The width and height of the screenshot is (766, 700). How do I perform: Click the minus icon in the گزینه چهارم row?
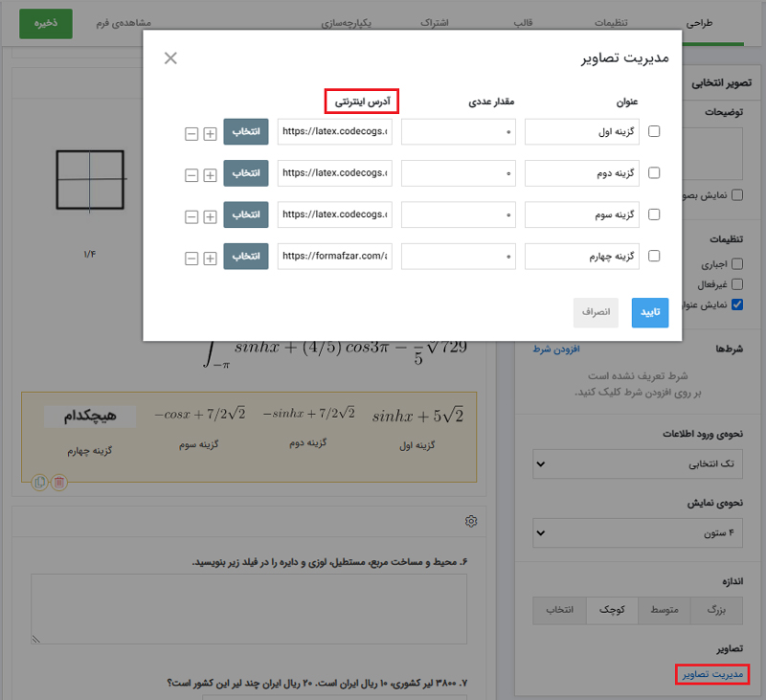pyautogui.click(x=191, y=257)
